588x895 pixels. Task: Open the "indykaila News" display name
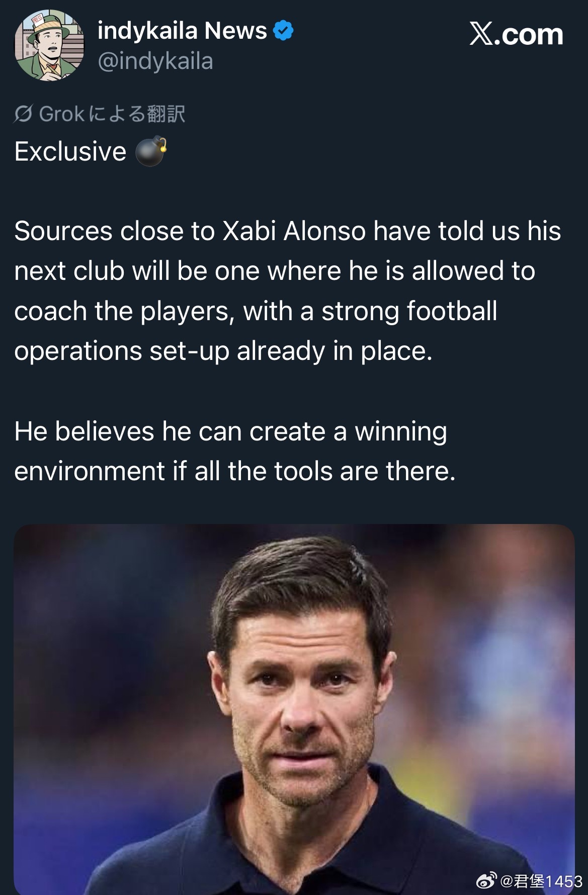pos(182,31)
